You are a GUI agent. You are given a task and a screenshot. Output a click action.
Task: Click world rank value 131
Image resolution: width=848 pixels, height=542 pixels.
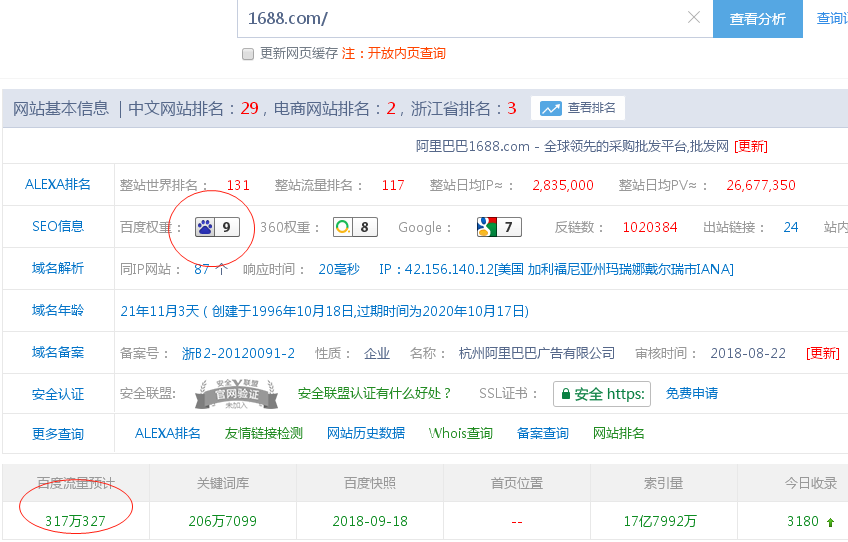[238, 186]
